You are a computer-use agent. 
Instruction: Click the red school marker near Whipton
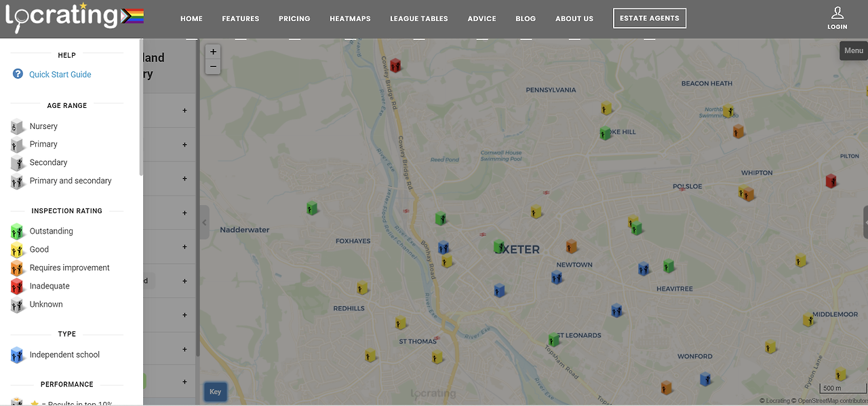click(x=830, y=181)
